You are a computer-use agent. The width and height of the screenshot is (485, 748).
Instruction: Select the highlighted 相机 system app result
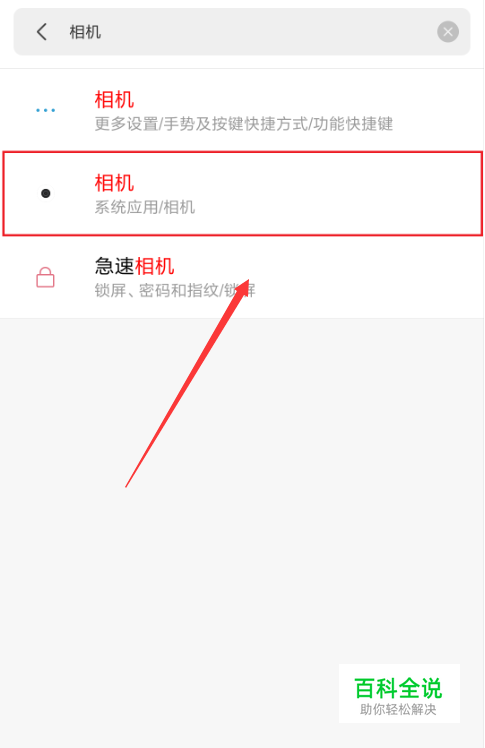(242, 193)
